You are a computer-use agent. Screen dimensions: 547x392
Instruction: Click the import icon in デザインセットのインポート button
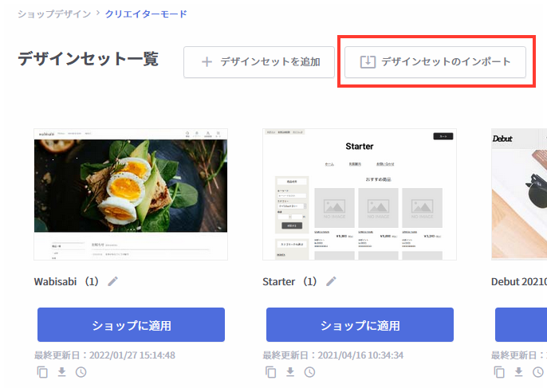(368, 62)
